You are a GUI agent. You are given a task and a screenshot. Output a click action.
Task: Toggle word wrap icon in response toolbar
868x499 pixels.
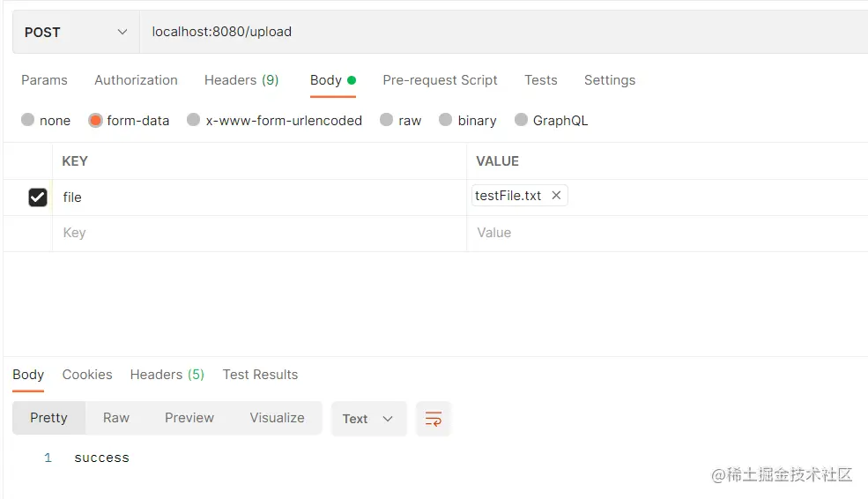pos(434,419)
